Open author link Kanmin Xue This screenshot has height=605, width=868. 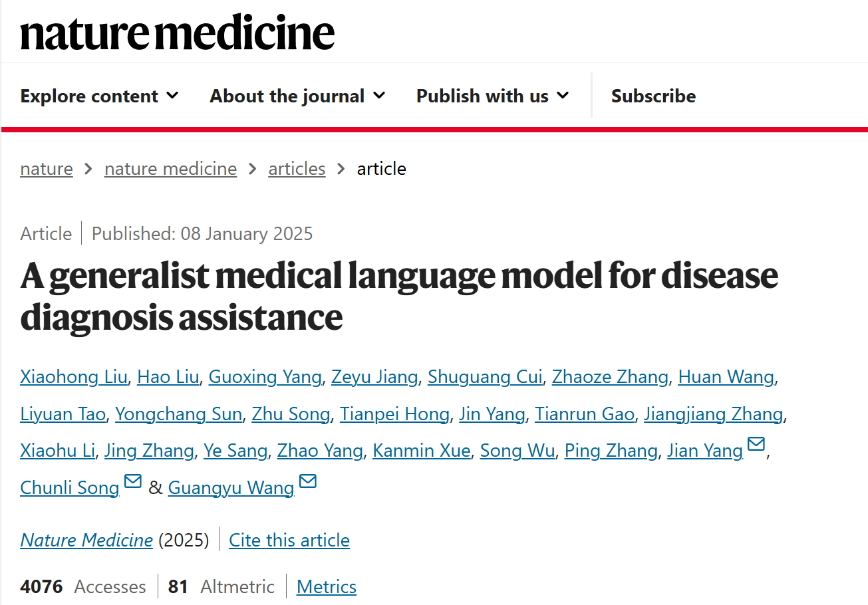tap(421, 451)
